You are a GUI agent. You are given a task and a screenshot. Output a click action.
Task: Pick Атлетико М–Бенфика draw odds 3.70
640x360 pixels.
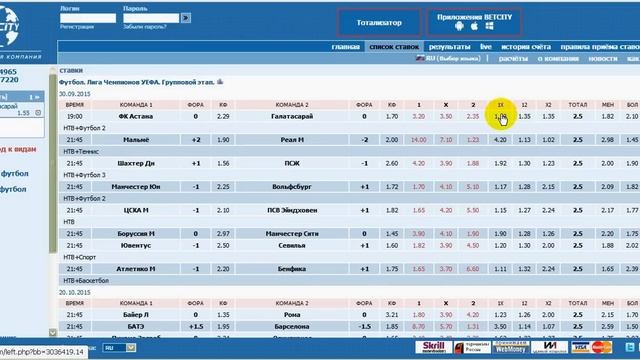pos(446,269)
